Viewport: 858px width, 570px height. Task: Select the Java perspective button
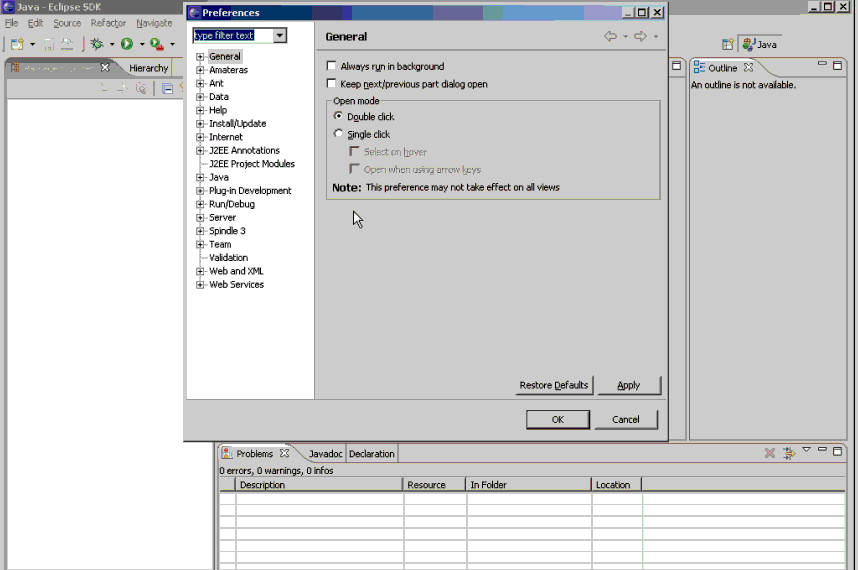[761, 44]
